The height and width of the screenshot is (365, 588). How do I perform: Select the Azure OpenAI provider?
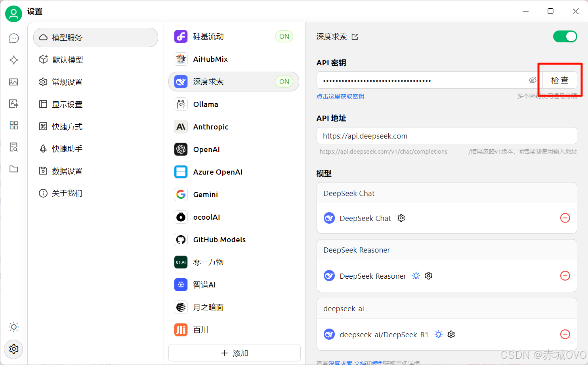pyautogui.click(x=234, y=172)
